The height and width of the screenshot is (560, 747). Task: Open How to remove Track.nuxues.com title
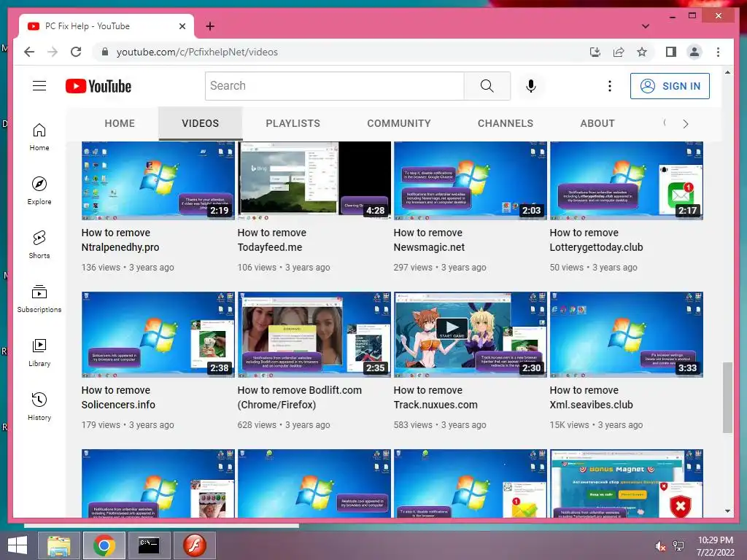(436, 397)
